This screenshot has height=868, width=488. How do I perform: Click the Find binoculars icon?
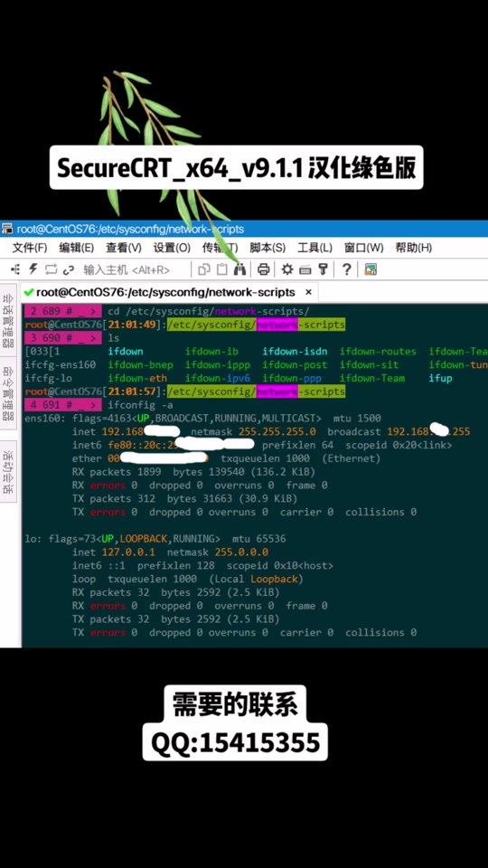(x=239, y=269)
